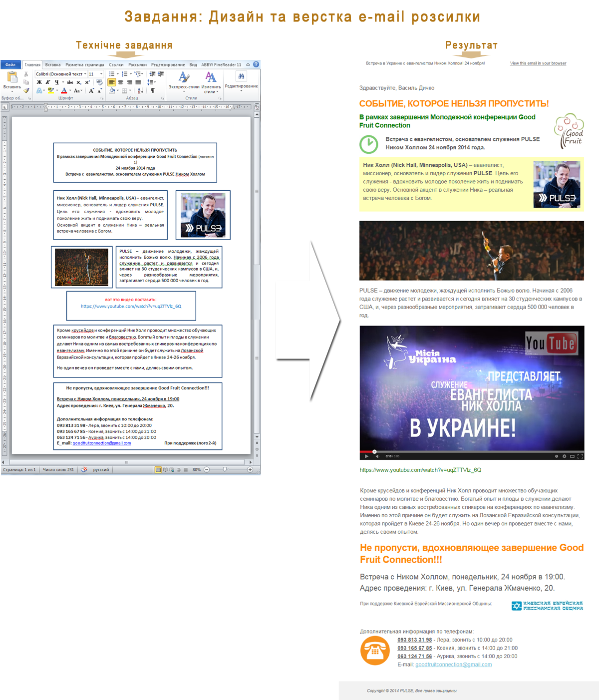Toggle subscript x₂ formatting
The image size is (599, 700).
(79, 82)
